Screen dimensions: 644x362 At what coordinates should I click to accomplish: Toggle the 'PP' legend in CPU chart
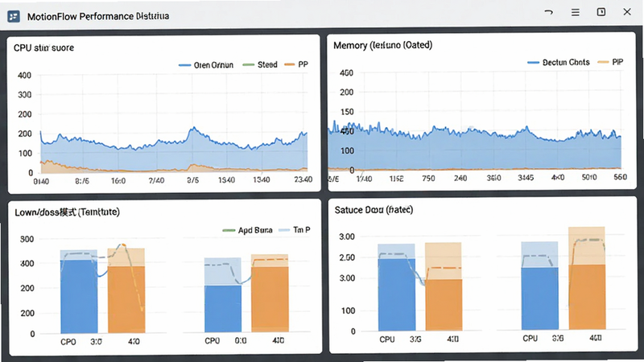pyautogui.click(x=296, y=64)
